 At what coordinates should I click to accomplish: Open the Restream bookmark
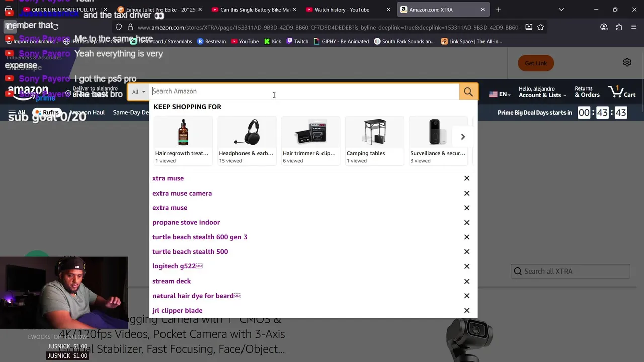211,42
